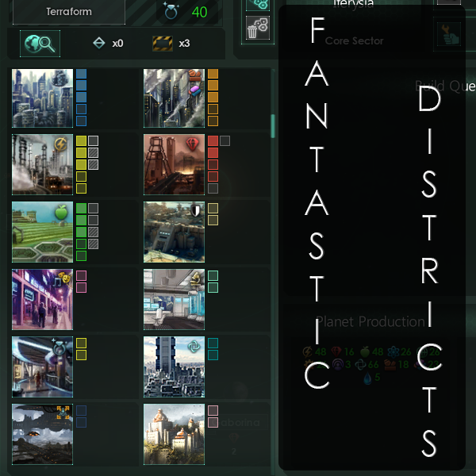Select the smoky industrial district thumbnail
Viewport: 476px width, 476px height.
[x=174, y=98]
